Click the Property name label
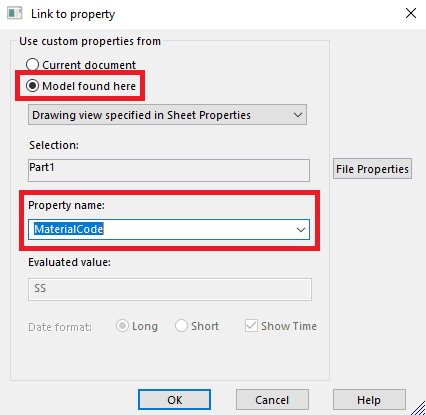 point(66,205)
